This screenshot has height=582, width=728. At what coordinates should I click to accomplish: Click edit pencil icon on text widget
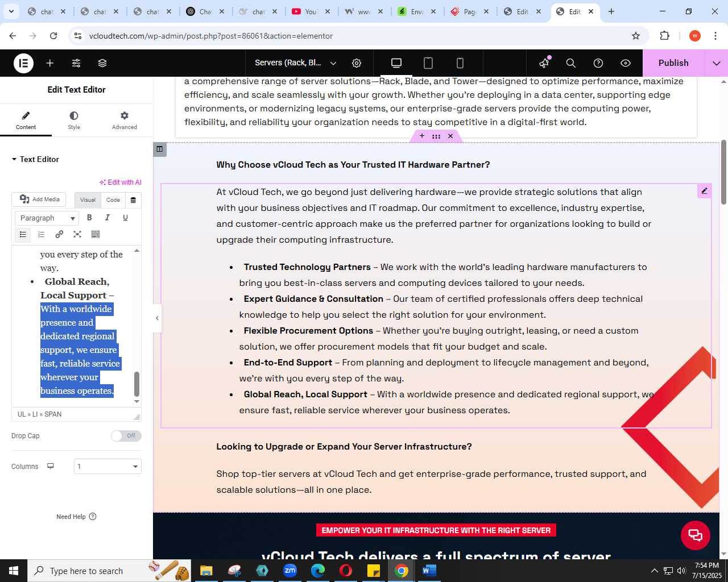point(704,191)
